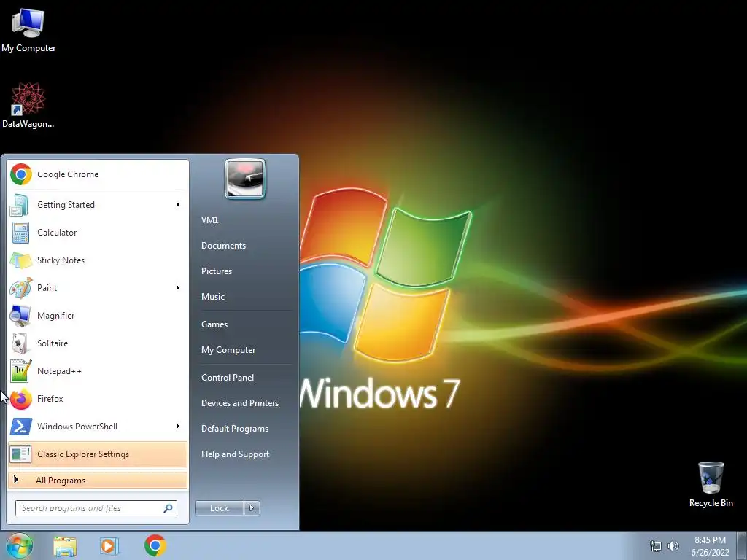Open the VM1 user folder
The width and height of the screenshot is (747, 560).
click(x=209, y=220)
